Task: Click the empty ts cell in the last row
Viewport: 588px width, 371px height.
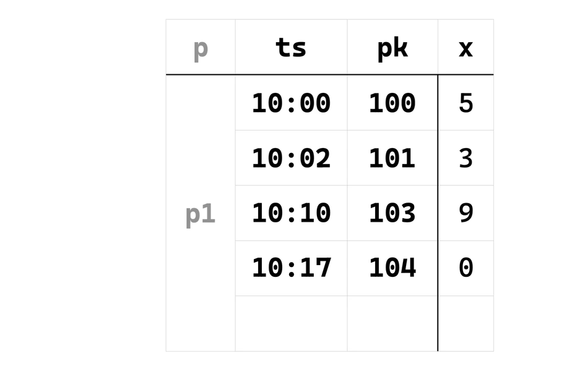Action: tap(291, 323)
